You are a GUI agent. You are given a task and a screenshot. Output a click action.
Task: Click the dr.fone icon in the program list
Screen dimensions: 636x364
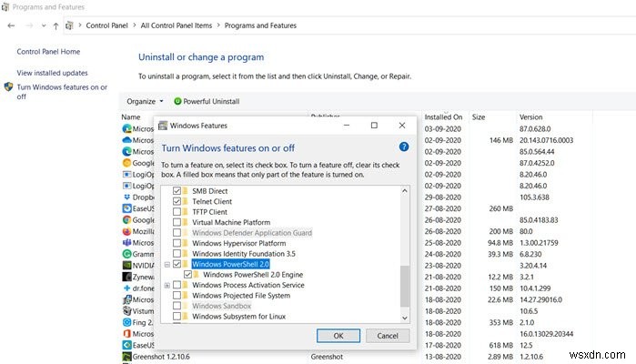tap(126, 288)
